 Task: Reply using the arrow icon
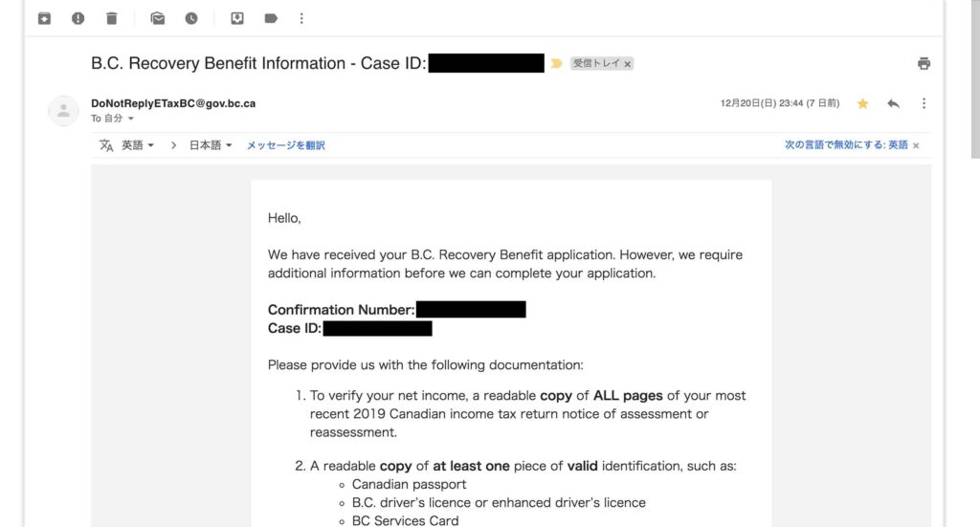click(x=893, y=103)
